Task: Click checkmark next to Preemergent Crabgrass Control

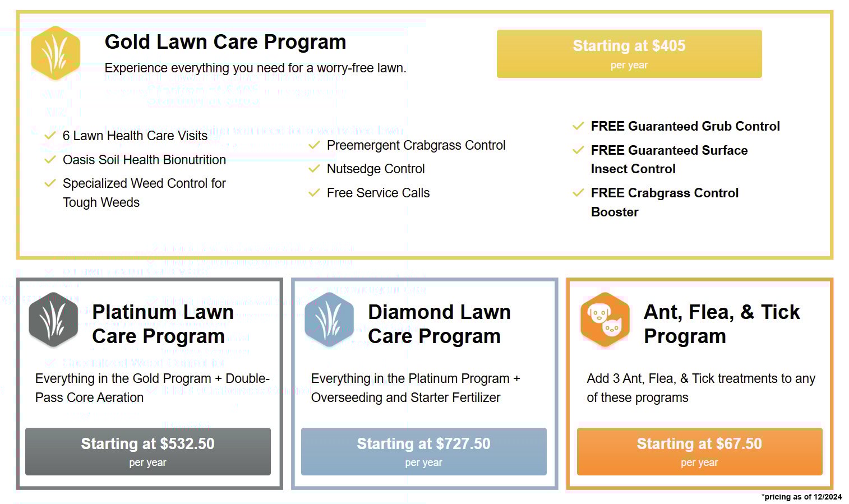Action: pos(314,145)
